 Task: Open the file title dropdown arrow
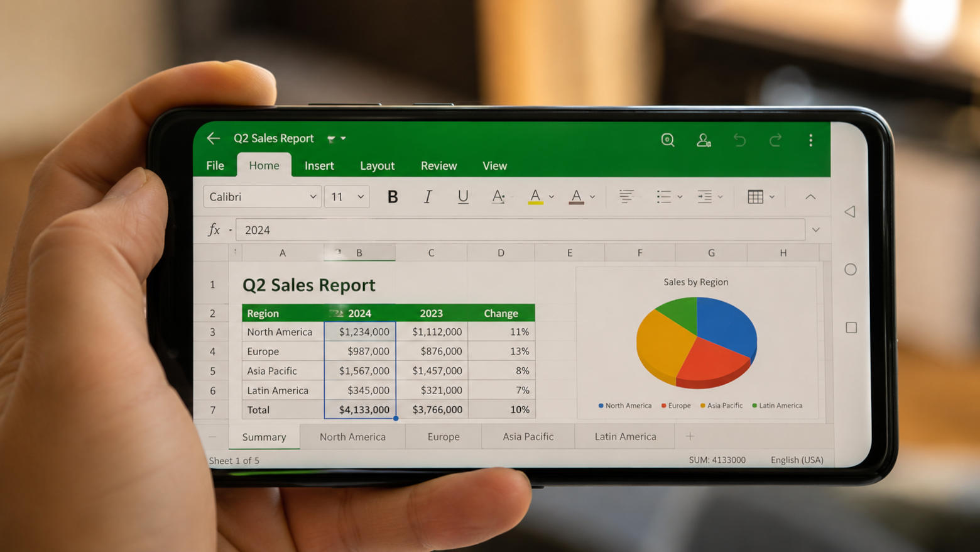click(343, 138)
